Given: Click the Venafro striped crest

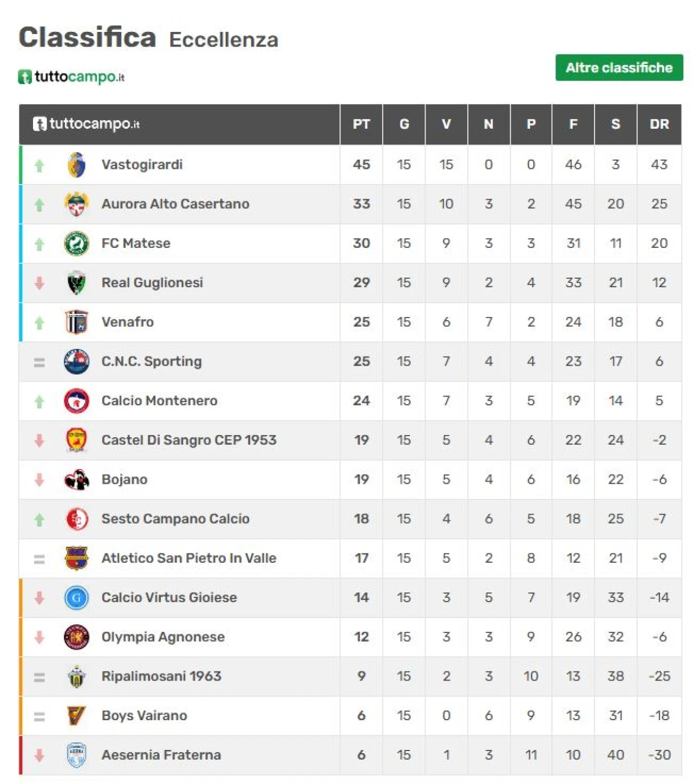Looking at the screenshot, I should click(x=76, y=322).
